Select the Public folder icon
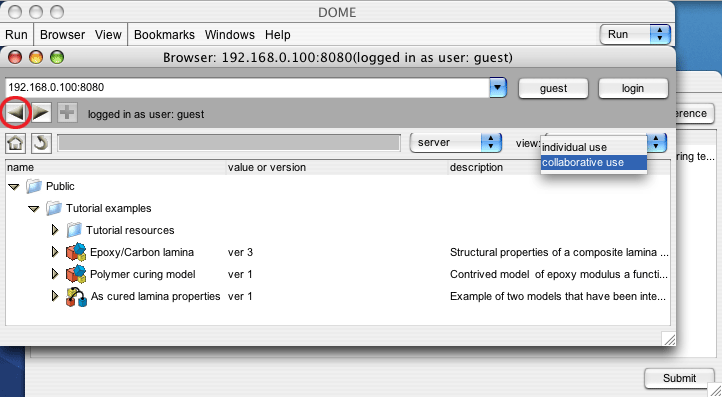This screenshot has width=722, height=397. (x=34, y=186)
